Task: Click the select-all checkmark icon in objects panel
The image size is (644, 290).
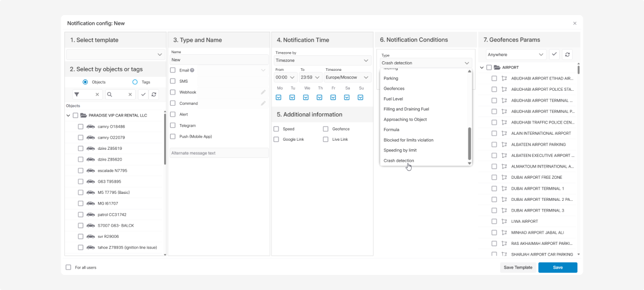Action: click(143, 95)
